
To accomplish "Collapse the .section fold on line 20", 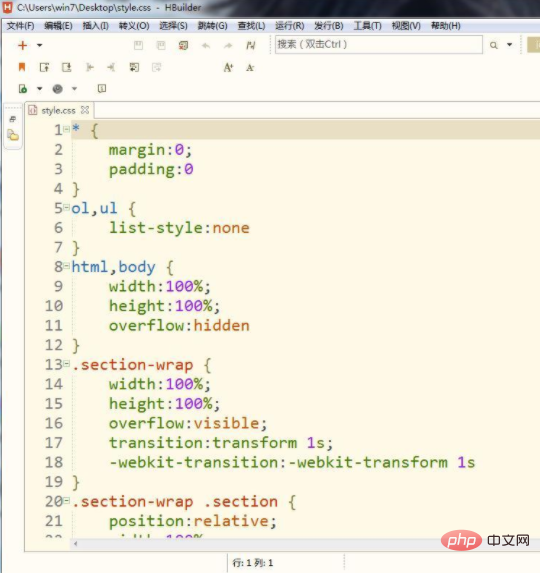I will pyautogui.click(x=66, y=501).
